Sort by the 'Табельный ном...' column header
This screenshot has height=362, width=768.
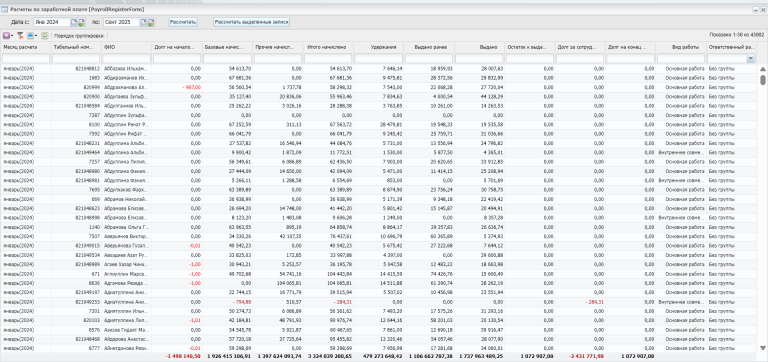pos(76,47)
